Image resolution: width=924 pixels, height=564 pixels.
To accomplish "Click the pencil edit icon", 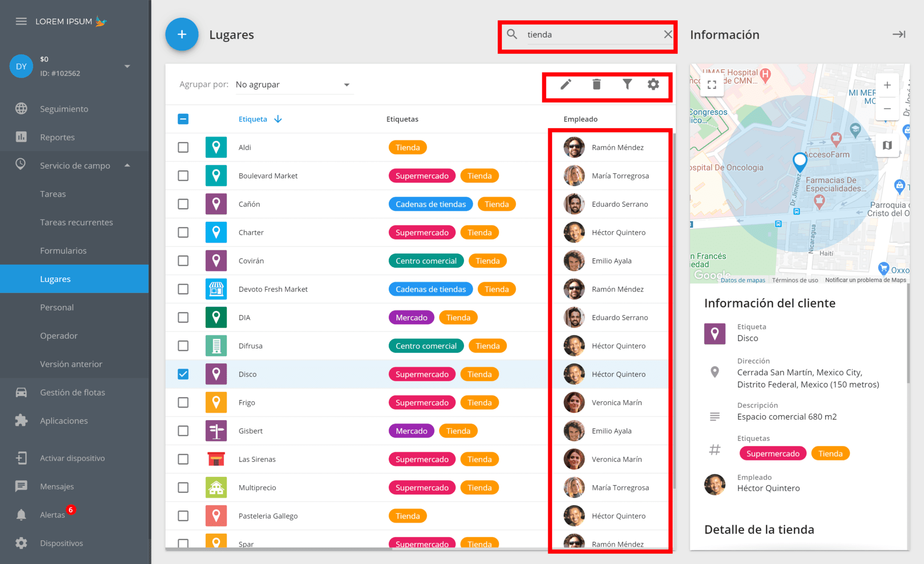I will click(x=566, y=85).
